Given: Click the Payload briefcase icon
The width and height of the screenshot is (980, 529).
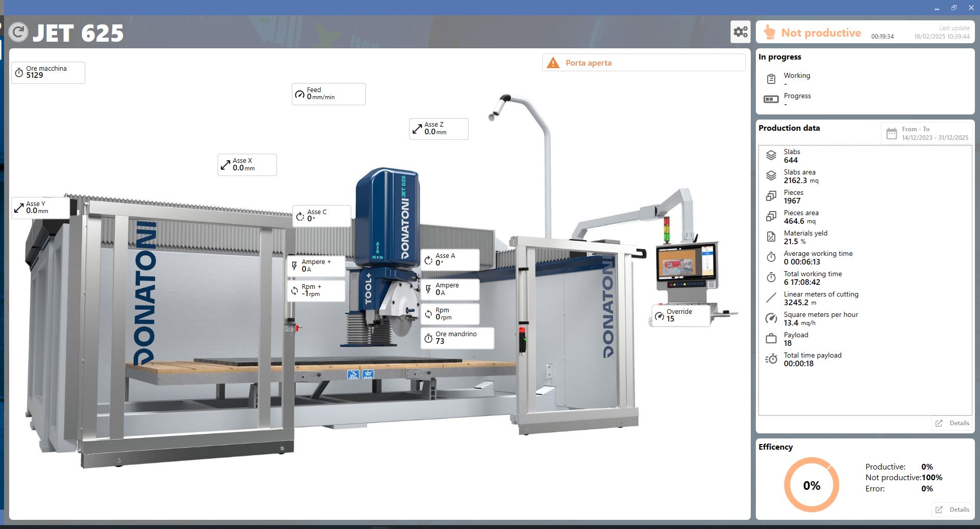Looking at the screenshot, I should (x=771, y=338).
